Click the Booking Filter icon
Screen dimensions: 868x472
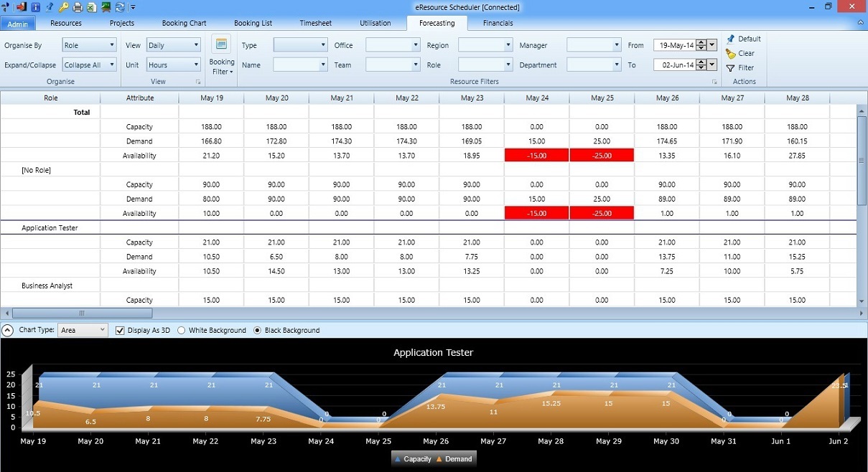[222, 44]
